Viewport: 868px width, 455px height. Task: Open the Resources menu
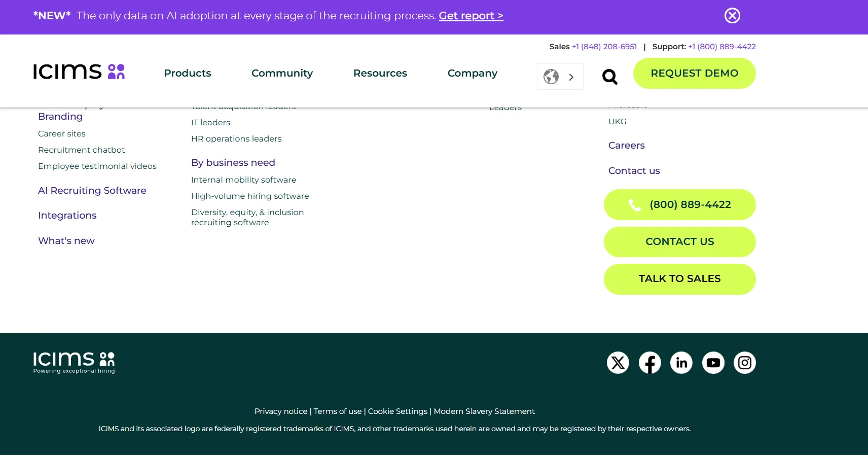[380, 73]
